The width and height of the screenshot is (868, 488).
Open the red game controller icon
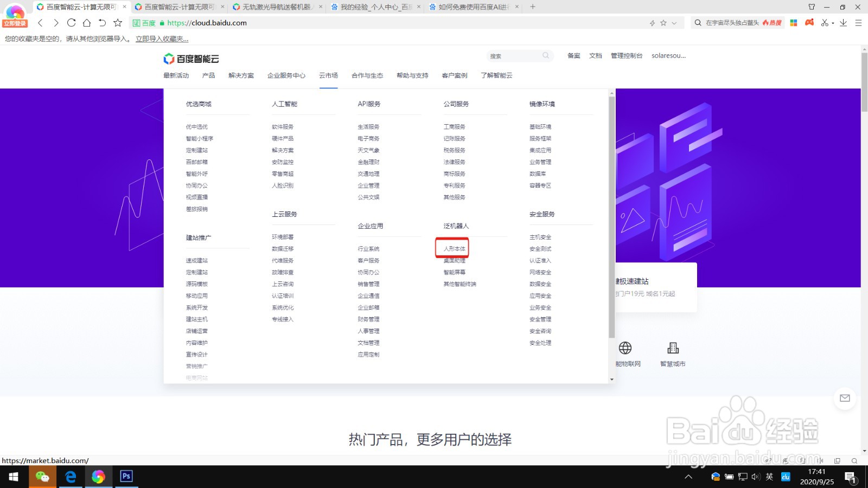[x=809, y=23]
